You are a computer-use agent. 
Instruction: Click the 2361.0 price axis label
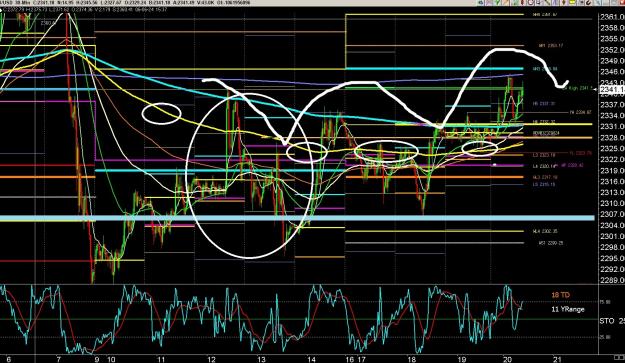click(x=613, y=17)
